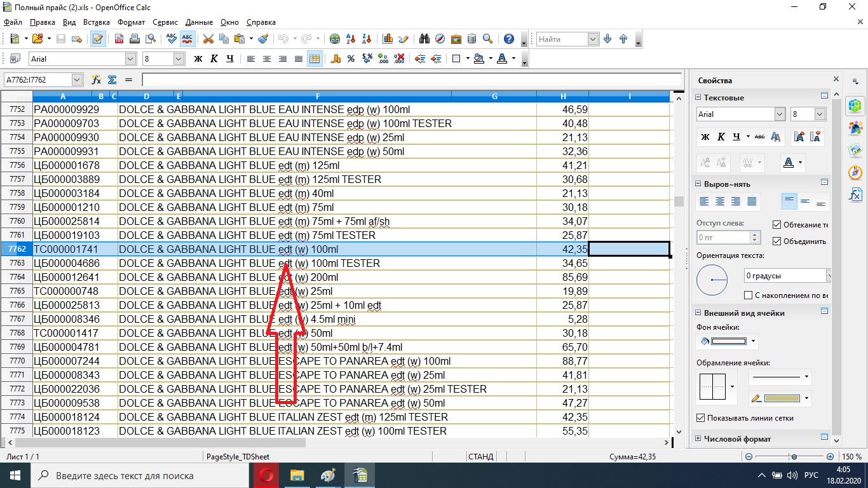868x488 pixels.
Task: Open Navigator compass icon in toolbar
Action: 440,39
